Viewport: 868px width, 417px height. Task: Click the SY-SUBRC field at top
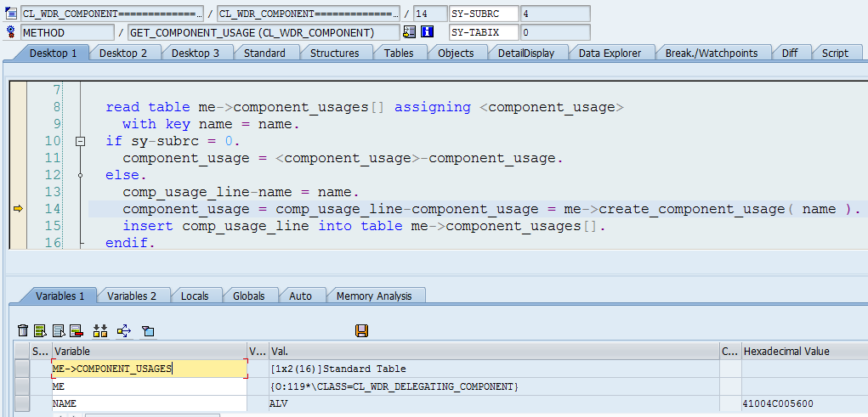482,14
